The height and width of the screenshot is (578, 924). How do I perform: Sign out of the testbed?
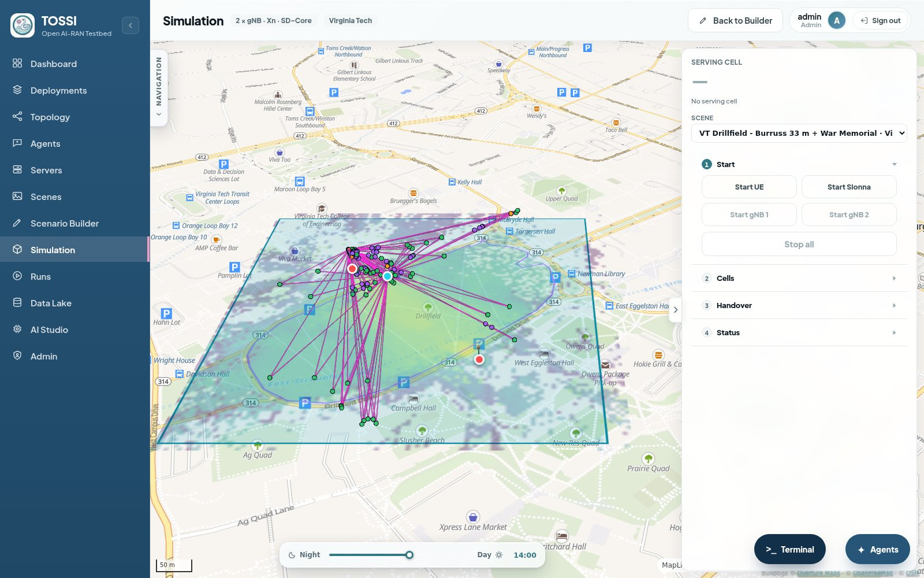(881, 21)
